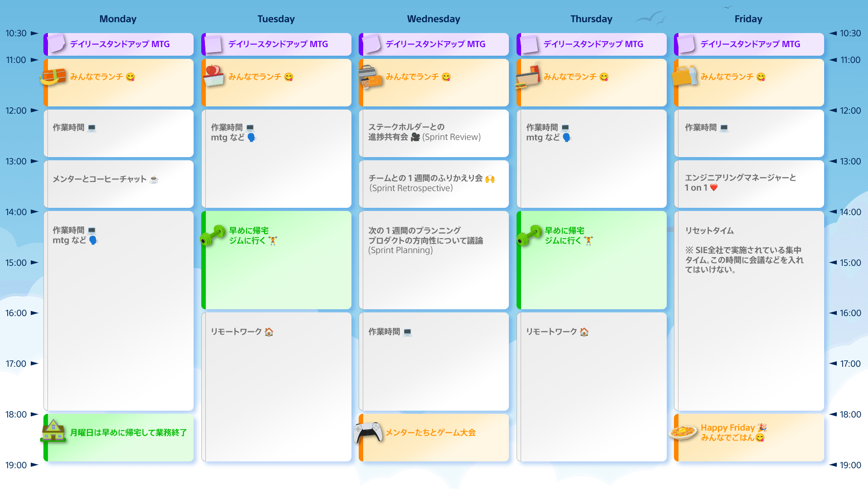Image resolution: width=868 pixels, height=489 pixels.
Task: Click the game controller icon on Wednesday
Action: pyautogui.click(x=368, y=432)
